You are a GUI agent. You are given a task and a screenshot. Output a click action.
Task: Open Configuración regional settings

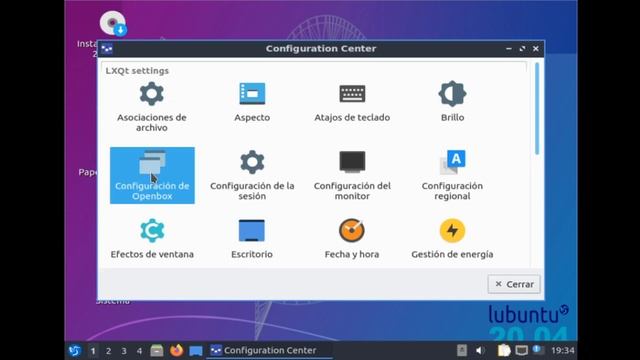(x=452, y=176)
